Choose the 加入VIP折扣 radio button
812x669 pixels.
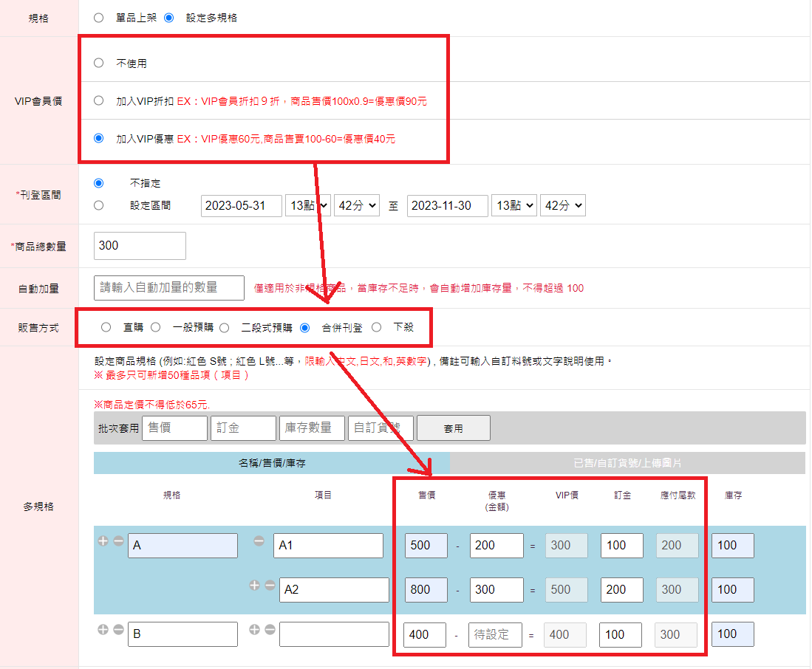(x=98, y=101)
